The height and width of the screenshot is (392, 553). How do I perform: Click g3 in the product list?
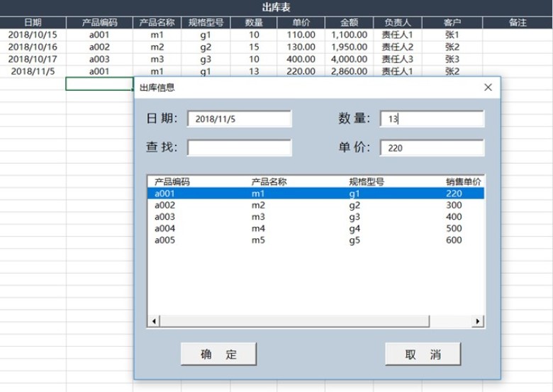354,217
